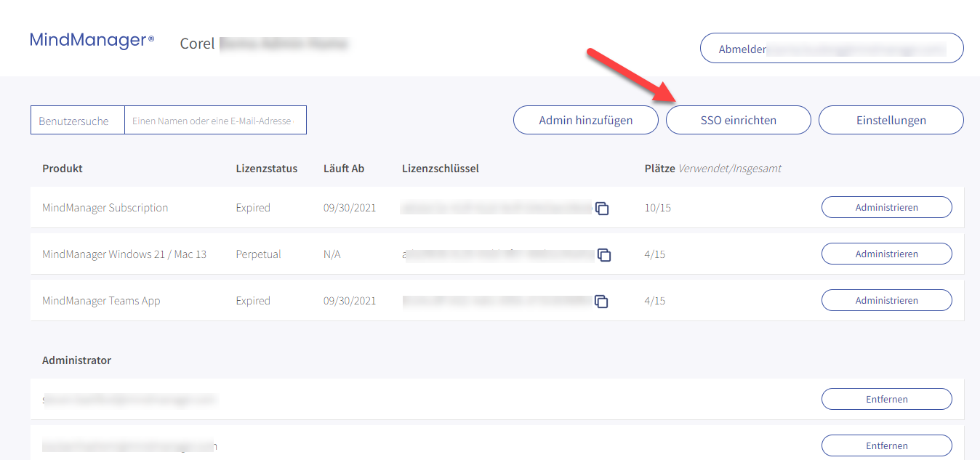Click 4/15 seats of MindManager Windows 21 / Mac 13
Image resolution: width=980 pixels, height=460 pixels.
pyautogui.click(x=655, y=254)
